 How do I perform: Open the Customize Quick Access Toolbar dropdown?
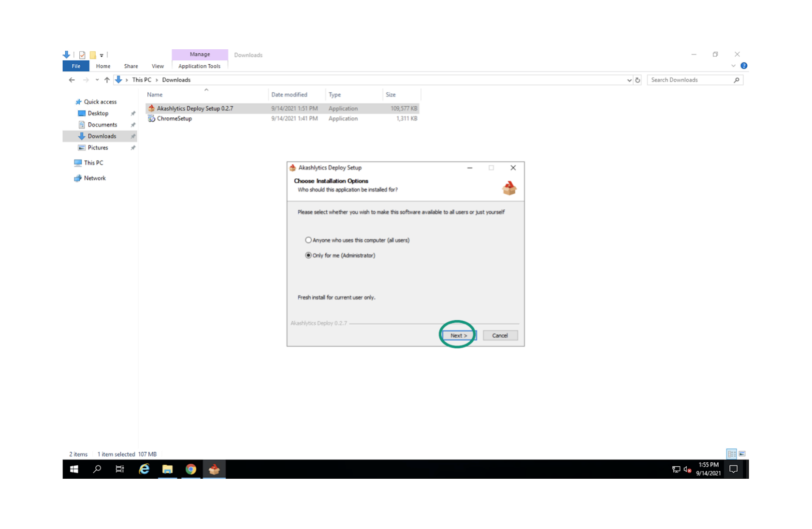pos(101,56)
